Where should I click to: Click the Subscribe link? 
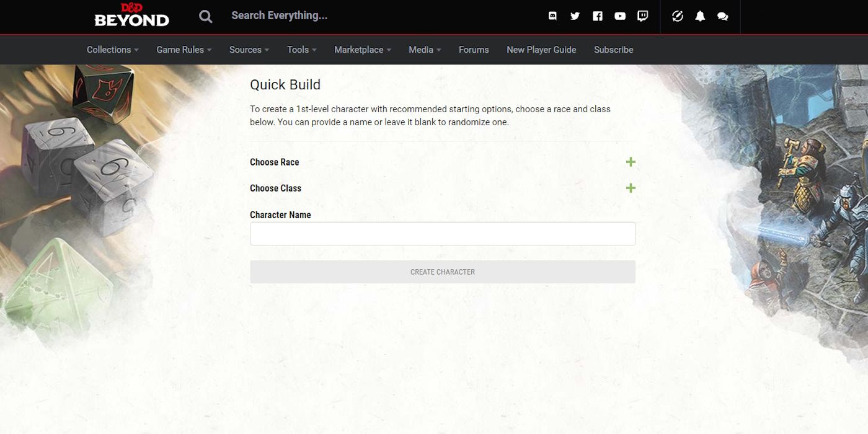point(613,50)
